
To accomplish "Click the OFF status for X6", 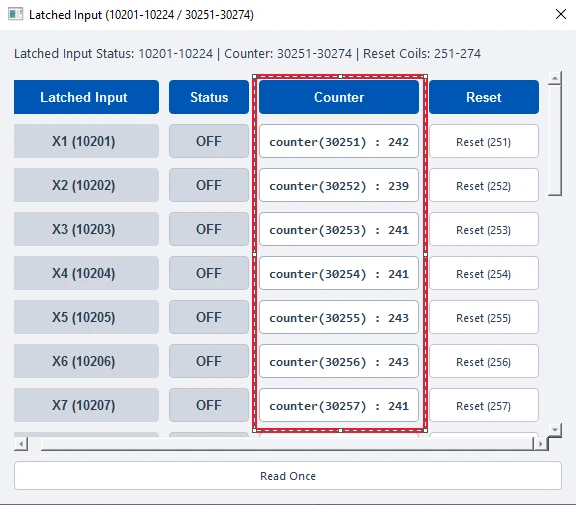I will [209, 362].
